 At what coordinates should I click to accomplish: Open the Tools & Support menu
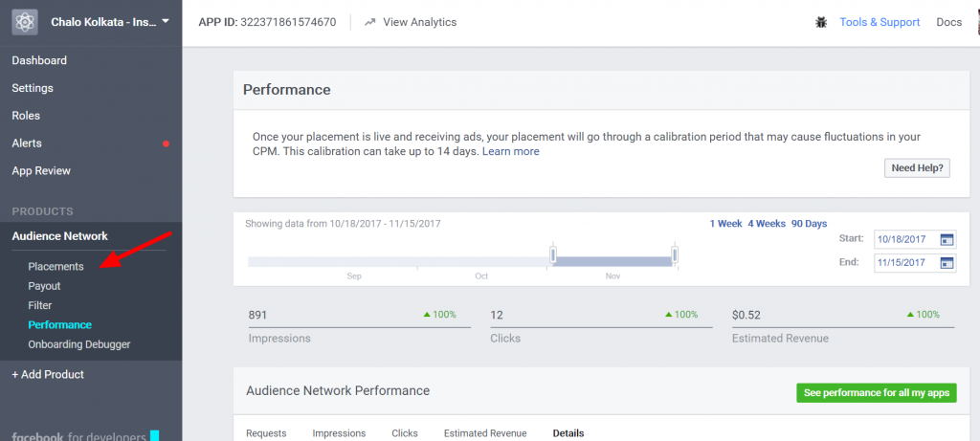880,23
